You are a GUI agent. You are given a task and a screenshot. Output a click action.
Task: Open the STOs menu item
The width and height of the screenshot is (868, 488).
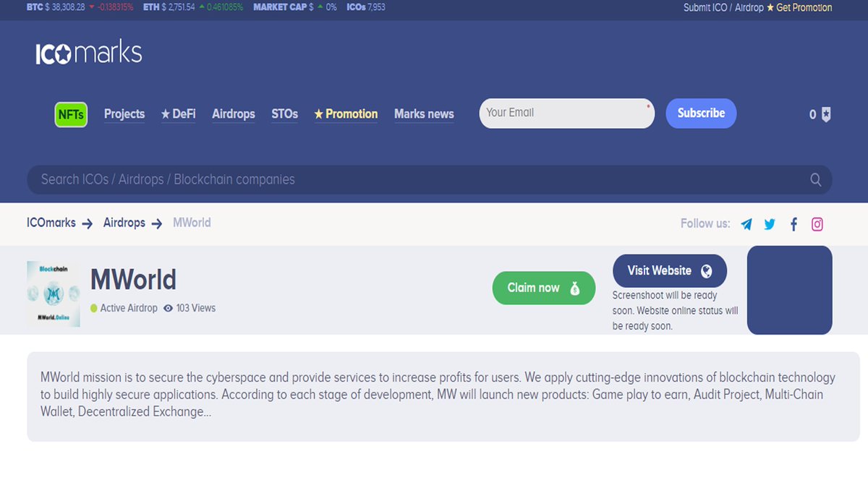(285, 114)
